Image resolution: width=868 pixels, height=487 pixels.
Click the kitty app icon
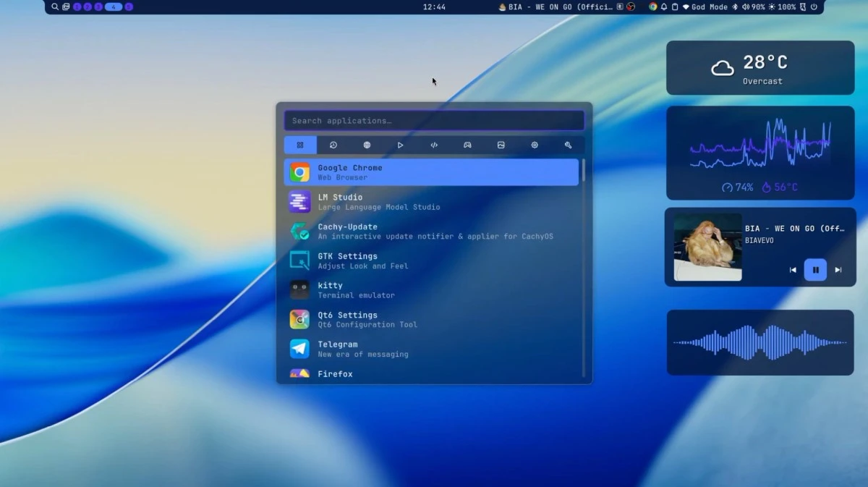pyautogui.click(x=299, y=290)
